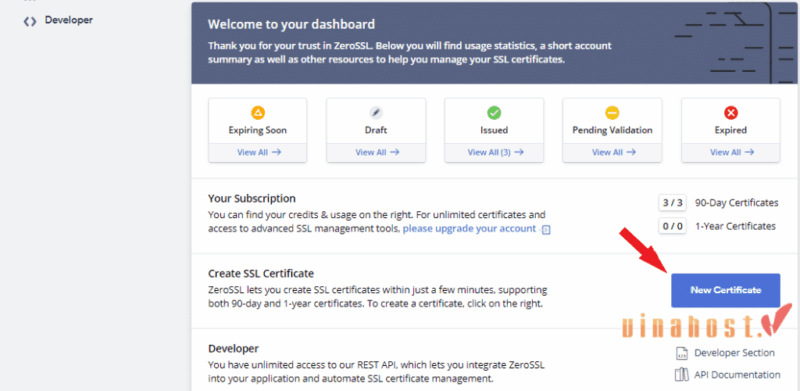Click the New Certificate button

pyautogui.click(x=726, y=290)
